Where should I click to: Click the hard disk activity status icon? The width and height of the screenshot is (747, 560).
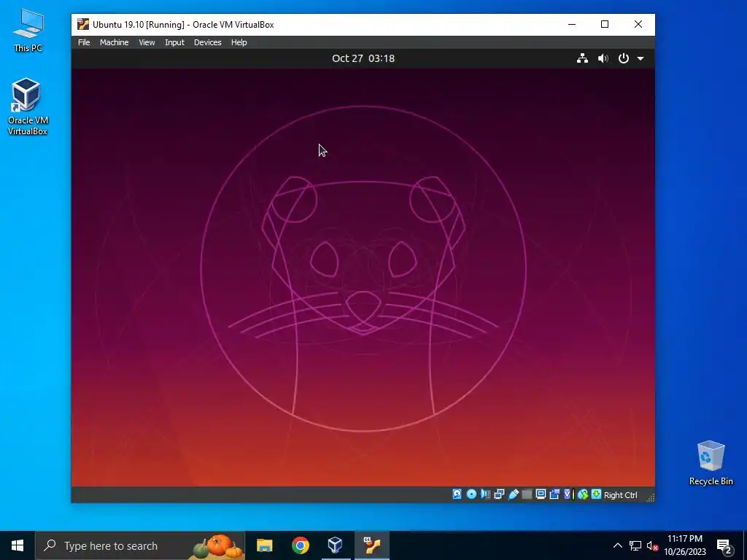click(457, 494)
